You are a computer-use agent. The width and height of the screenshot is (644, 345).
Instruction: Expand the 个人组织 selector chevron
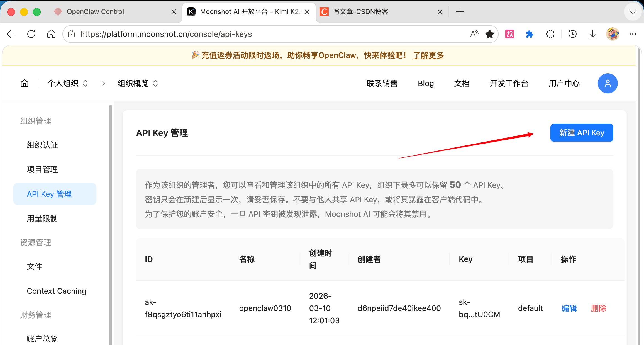point(85,83)
